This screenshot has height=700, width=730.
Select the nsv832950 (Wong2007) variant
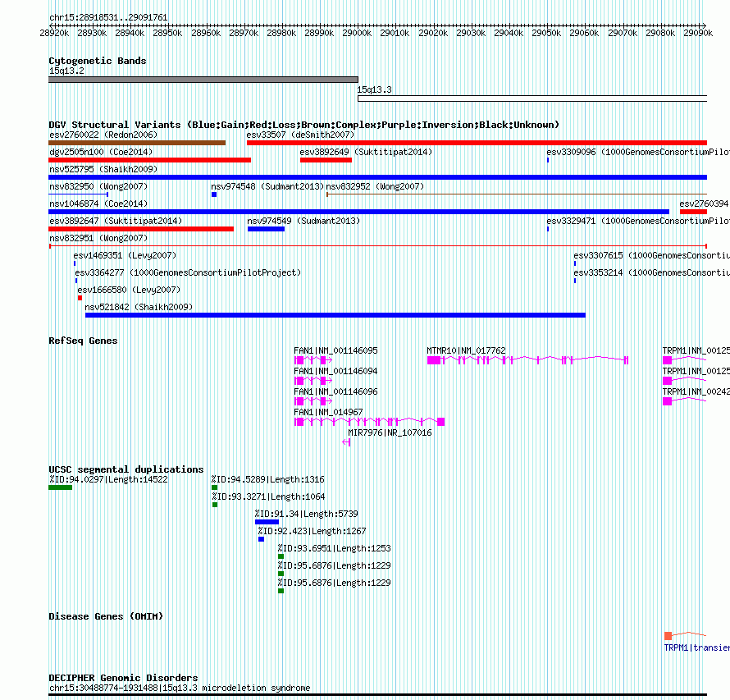[78, 194]
